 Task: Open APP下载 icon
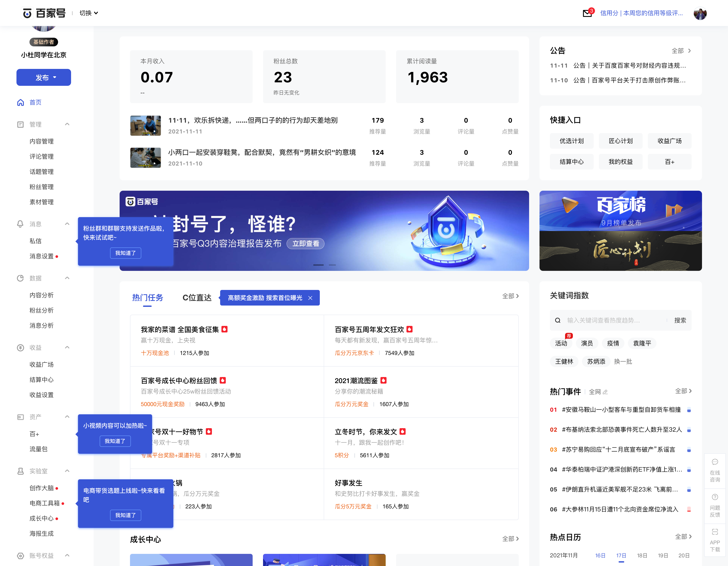[715, 532]
